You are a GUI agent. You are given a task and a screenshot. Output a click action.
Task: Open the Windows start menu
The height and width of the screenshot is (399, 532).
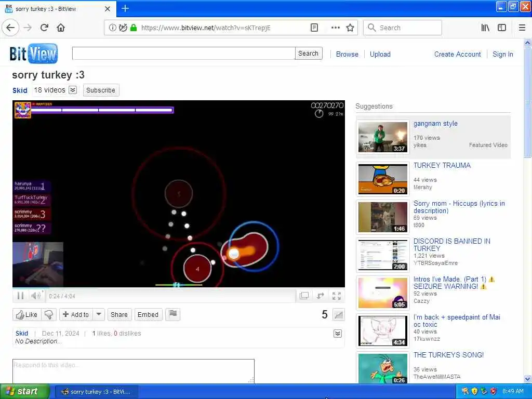(x=24, y=392)
